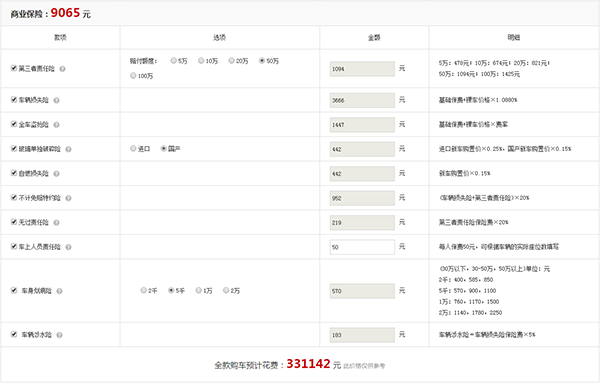Select 5千 scratch coverage radio

tap(171, 290)
